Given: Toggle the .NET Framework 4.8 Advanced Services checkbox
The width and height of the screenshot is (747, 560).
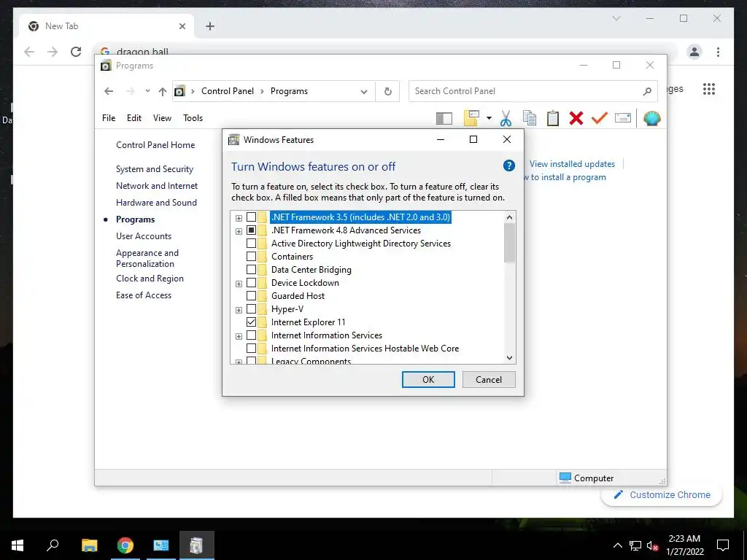Looking at the screenshot, I should coord(251,230).
